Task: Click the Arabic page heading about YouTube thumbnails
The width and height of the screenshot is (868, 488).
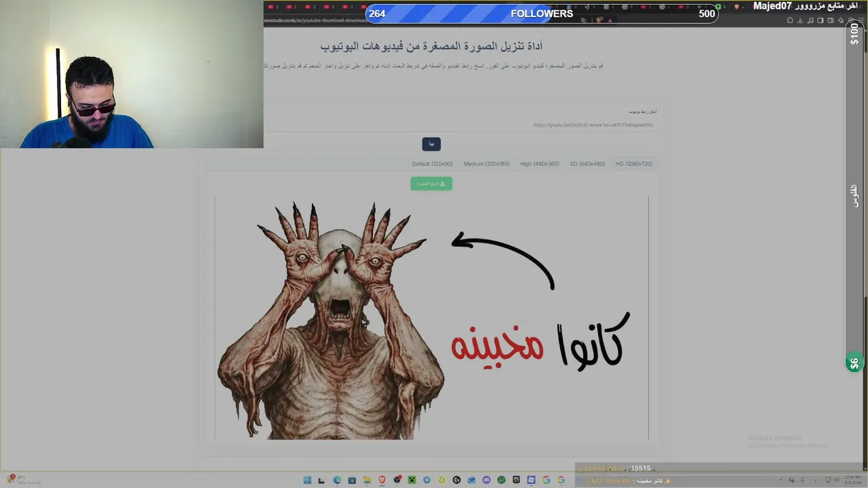Action: point(431,46)
